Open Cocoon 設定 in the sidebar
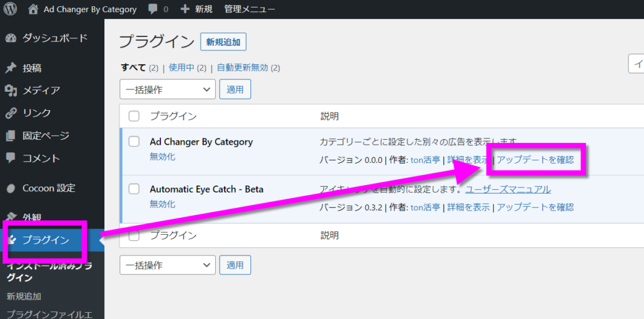644x319 pixels. [48, 187]
